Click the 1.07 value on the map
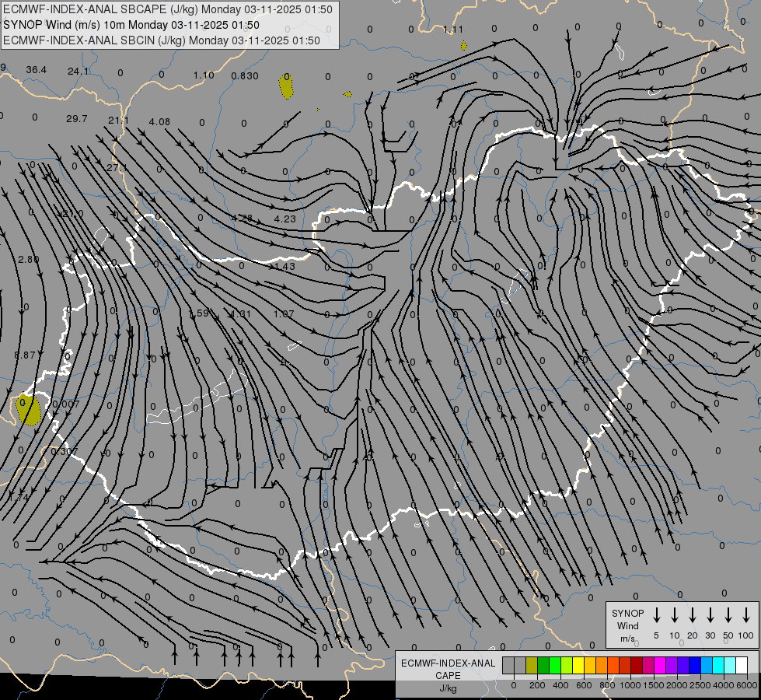The height and width of the screenshot is (700, 761). [284, 313]
